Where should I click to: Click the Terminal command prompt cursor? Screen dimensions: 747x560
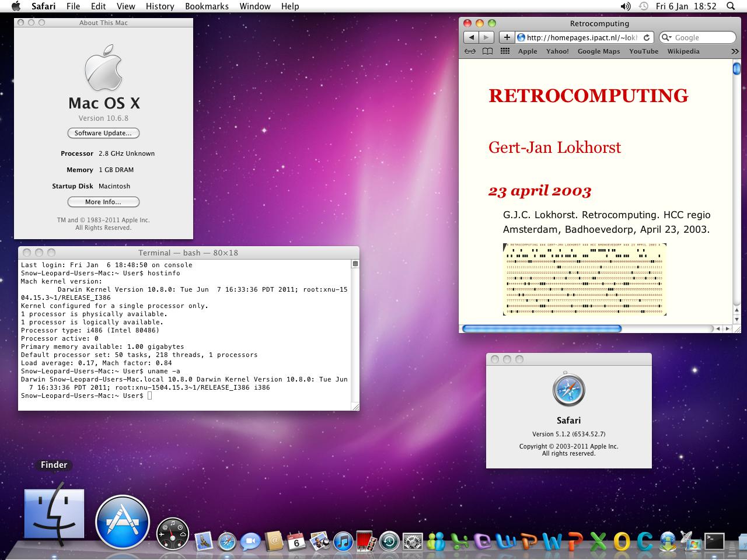(149, 395)
